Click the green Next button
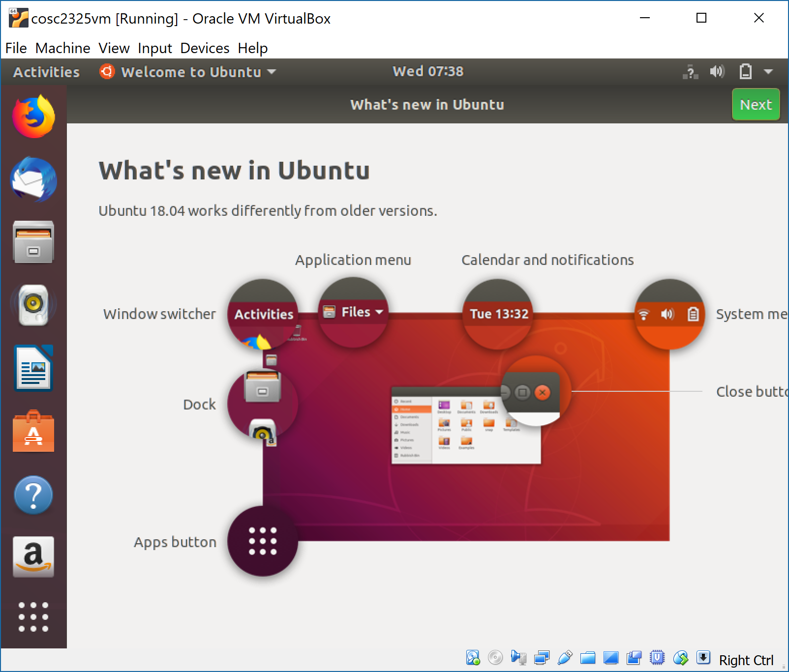Viewport: 789px width, 672px height. [756, 104]
